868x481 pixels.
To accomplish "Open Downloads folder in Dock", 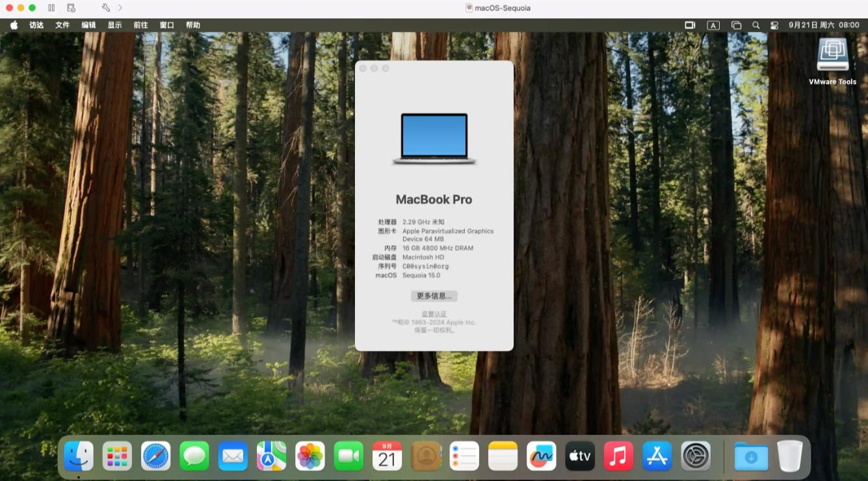I will [751, 456].
